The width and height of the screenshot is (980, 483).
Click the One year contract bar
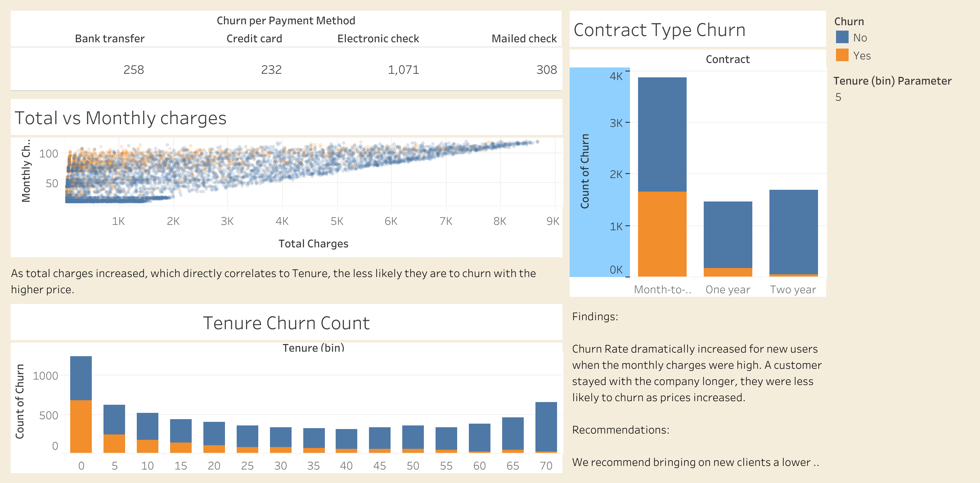[x=727, y=238]
